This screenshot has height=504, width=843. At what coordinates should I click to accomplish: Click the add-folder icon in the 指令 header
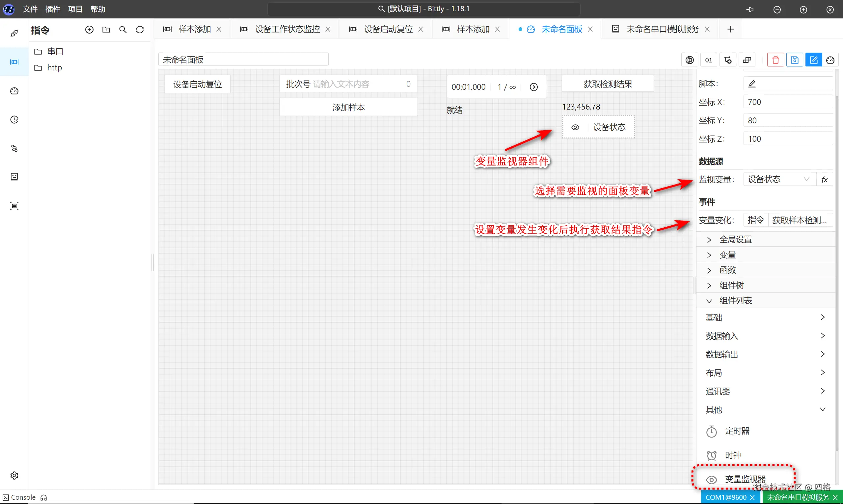point(106,30)
